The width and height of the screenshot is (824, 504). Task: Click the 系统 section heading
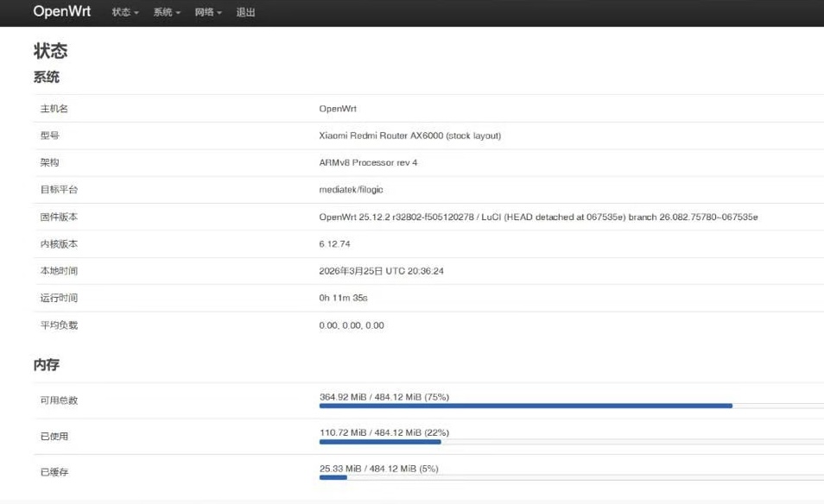(47, 77)
